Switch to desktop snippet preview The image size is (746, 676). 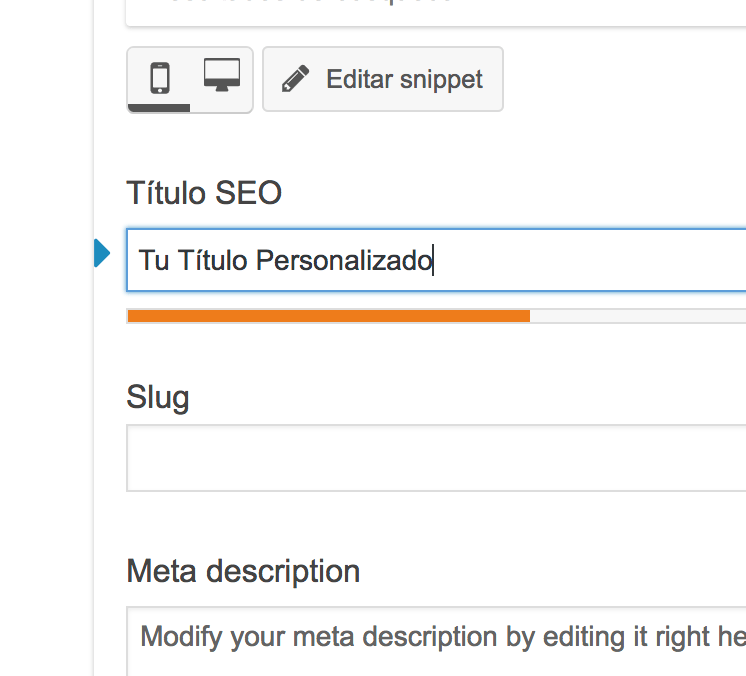point(222,75)
